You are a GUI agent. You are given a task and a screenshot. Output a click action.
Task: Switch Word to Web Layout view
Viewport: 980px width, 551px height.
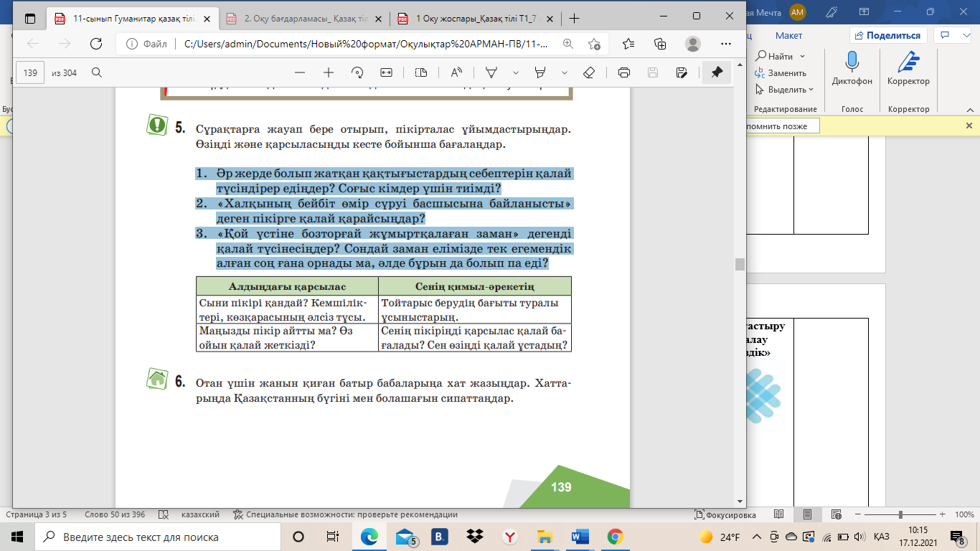837,515
